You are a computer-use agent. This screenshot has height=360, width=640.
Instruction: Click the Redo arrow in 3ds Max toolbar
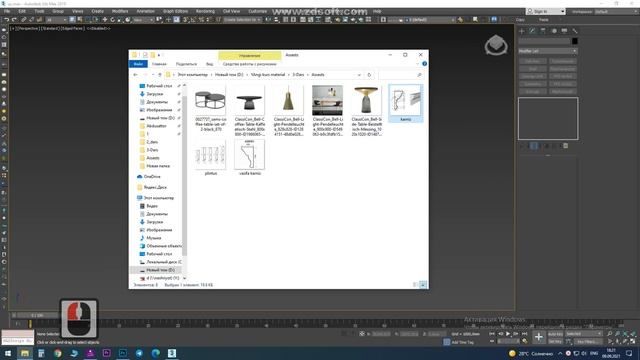14,20
